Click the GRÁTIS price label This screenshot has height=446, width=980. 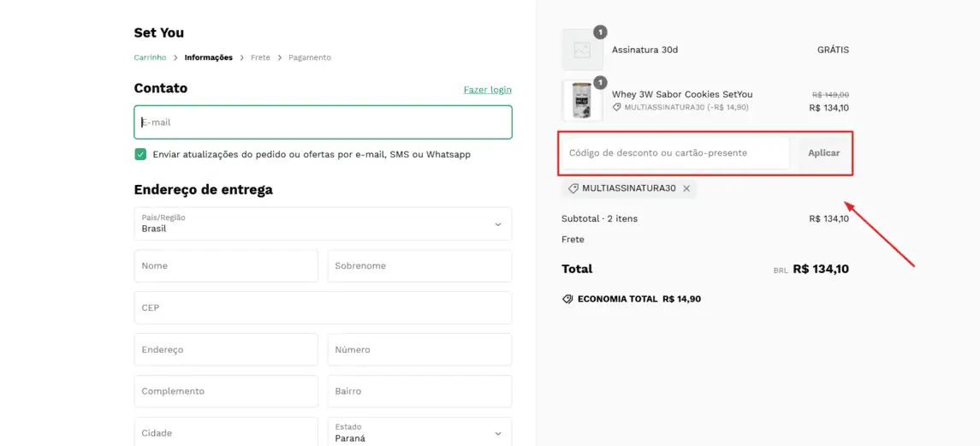click(833, 50)
